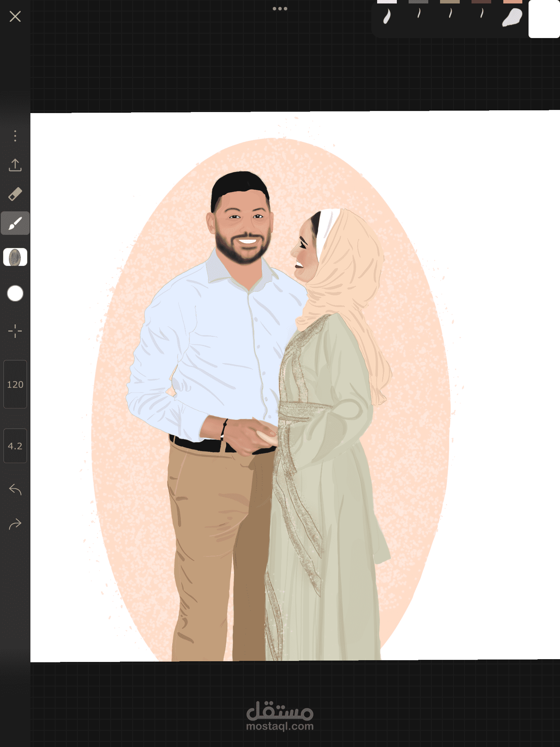The image size is (560, 747).
Task: Select the Brush tool
Action: click(x=15, y=223)
